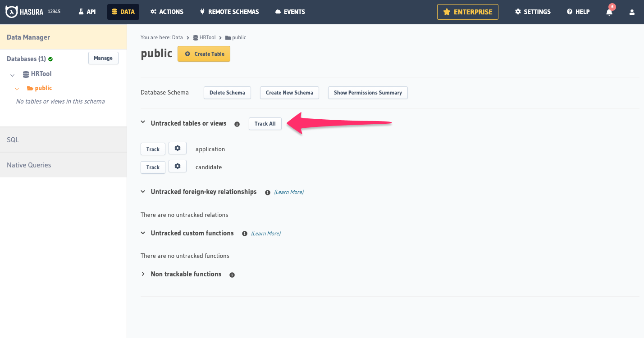Open Learn More link for foreign-key relationships
Viewport: 644px width, 338px height.
[x=289, y=192]
